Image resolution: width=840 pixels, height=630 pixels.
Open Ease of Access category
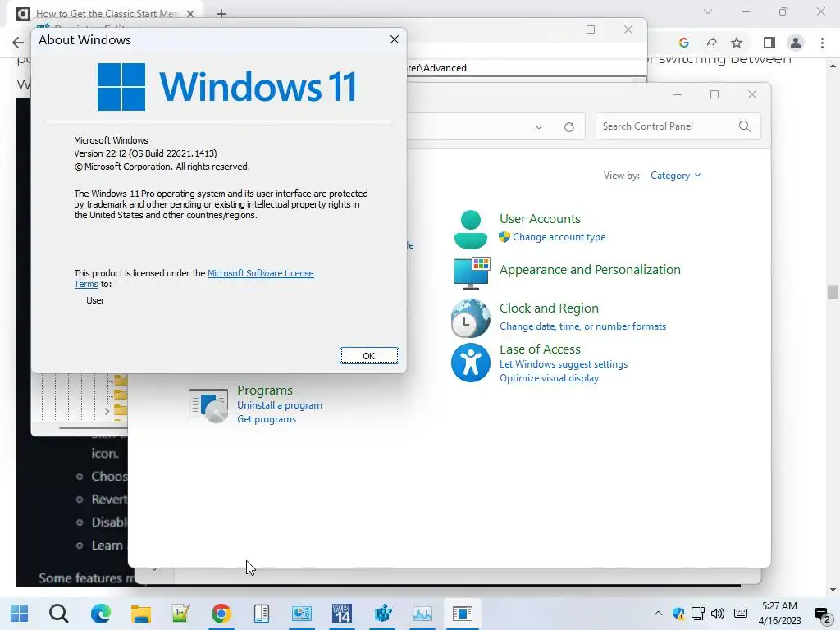coord(540,349)
